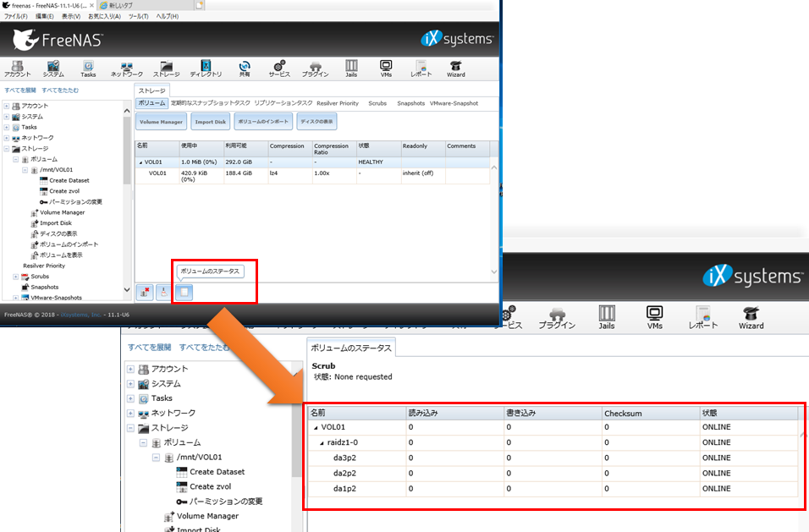Open ネットワーク in upper screenshot's top toolbar
This screenshot has width=809, height=532.
point(127,69)
